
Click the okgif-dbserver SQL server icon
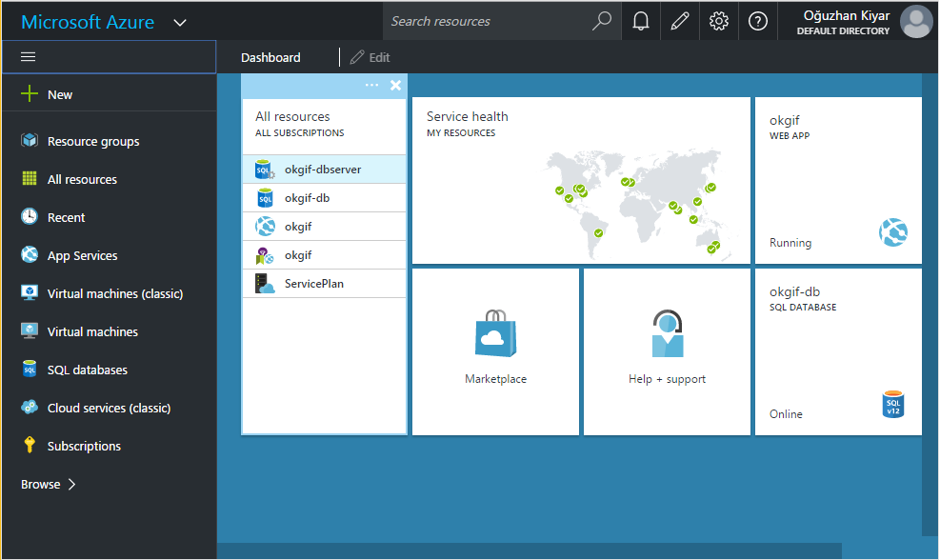(265, 170)
